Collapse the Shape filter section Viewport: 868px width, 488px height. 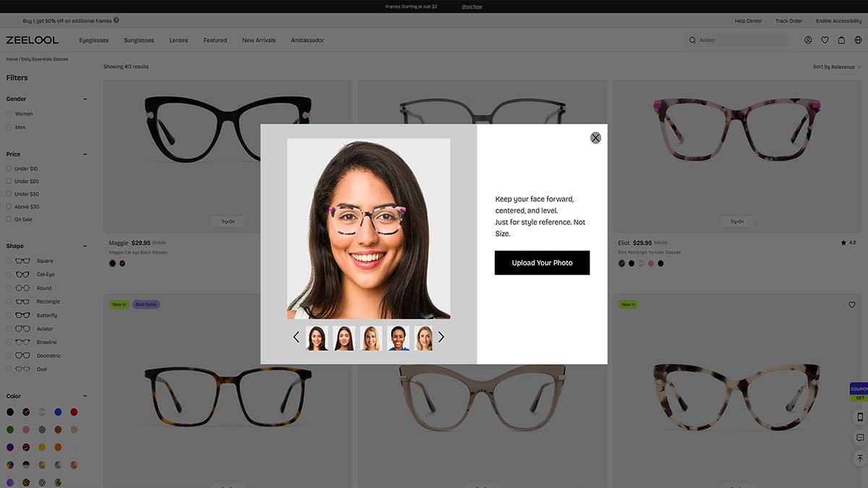click(x=85, y=246)
